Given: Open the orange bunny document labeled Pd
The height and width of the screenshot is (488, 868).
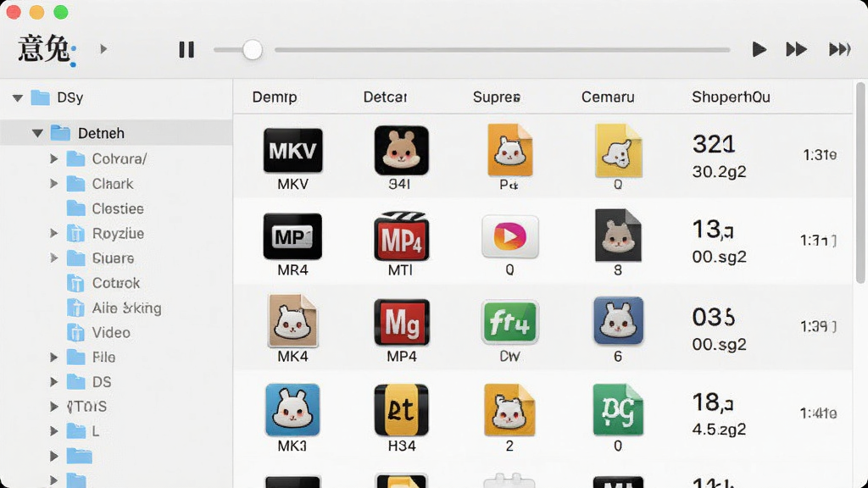Looking at the screenshot, I should coord(509,150).
